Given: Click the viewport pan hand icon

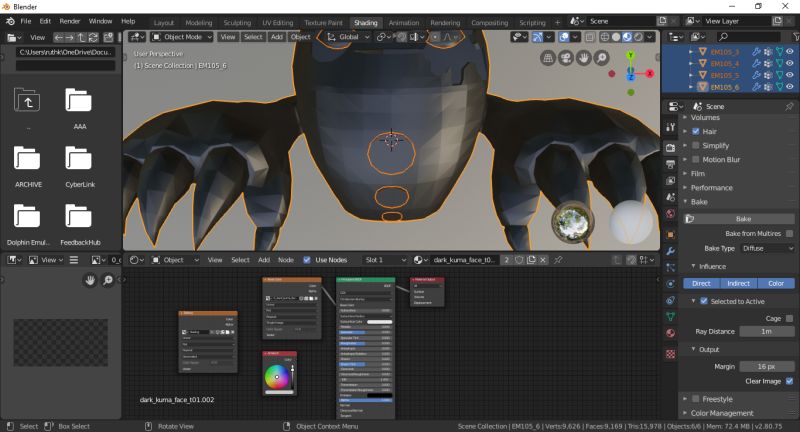Looking at the screenshot, I should pos(584,58).
